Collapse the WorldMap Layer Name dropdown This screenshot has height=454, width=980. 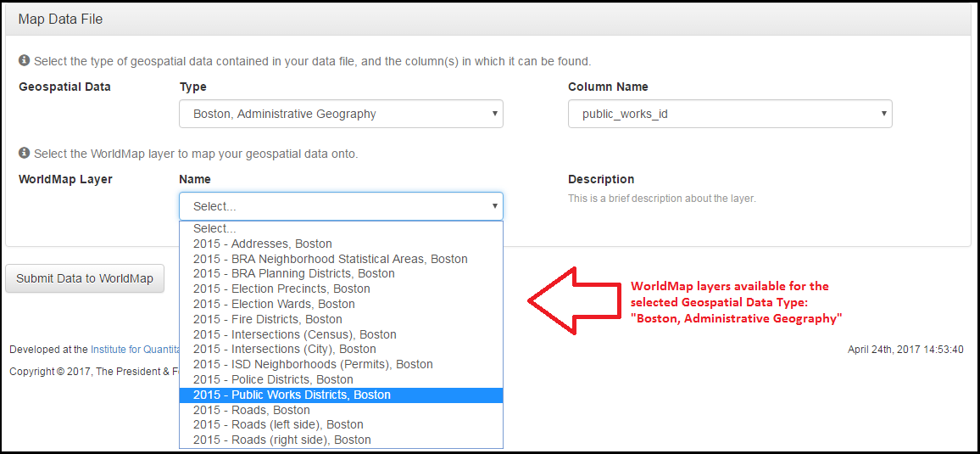coord(341,206)
